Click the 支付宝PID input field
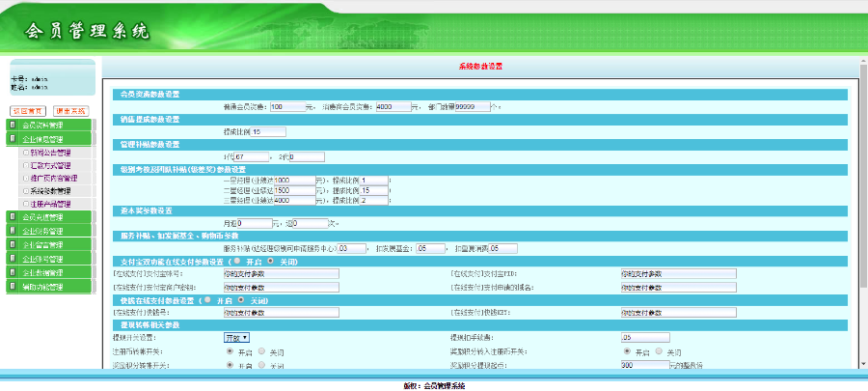 (x=679, y=273)
